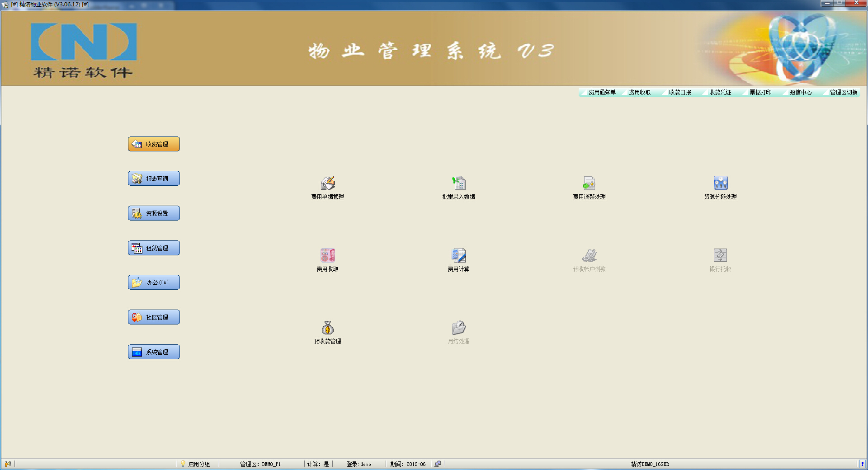Click status bar text 期间: 2012-06
The height and width of the screenshot is (470, 868).
click(408, 464)
